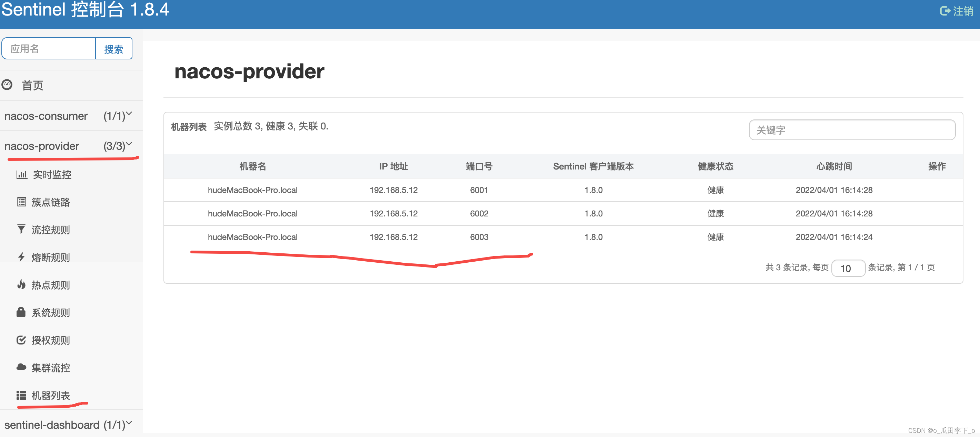The width and height of the screenshot is (980, 437).
Task: Click the bar chart icon for 实时监控
Action: click(x=22, y=174)
